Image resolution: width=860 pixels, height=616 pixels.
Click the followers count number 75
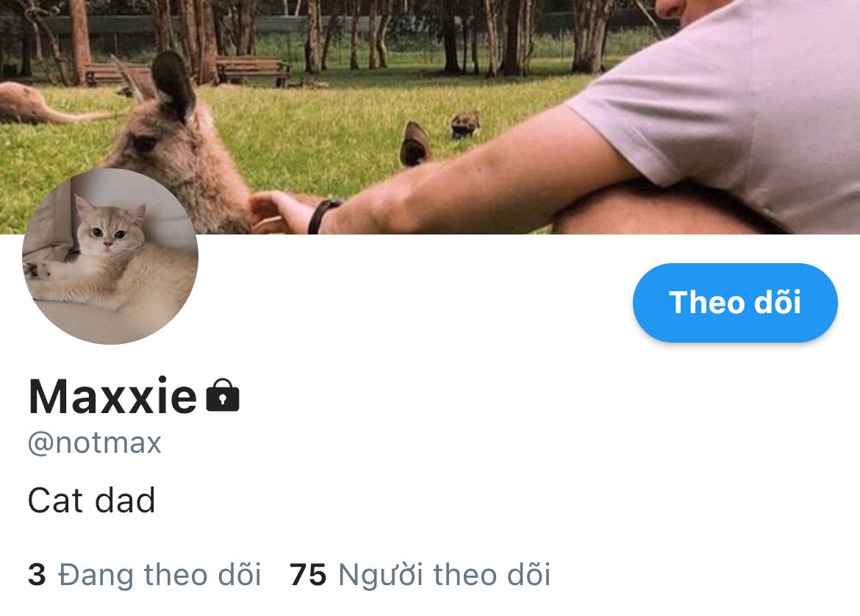tap(308, 574)
